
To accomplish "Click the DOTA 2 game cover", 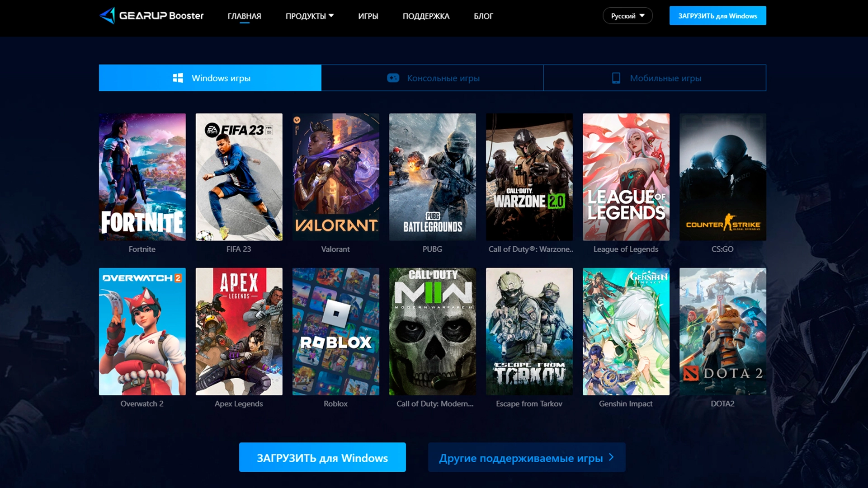I will pos(722,331).
